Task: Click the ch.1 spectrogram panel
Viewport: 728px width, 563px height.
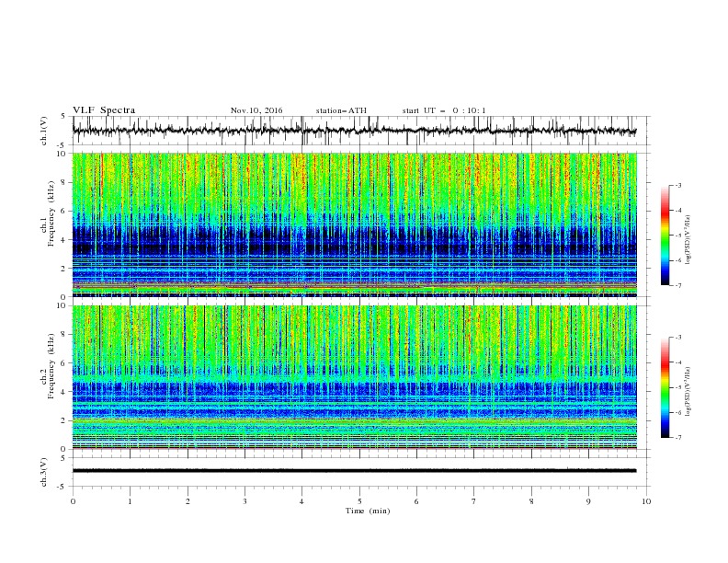Action: 354,224
